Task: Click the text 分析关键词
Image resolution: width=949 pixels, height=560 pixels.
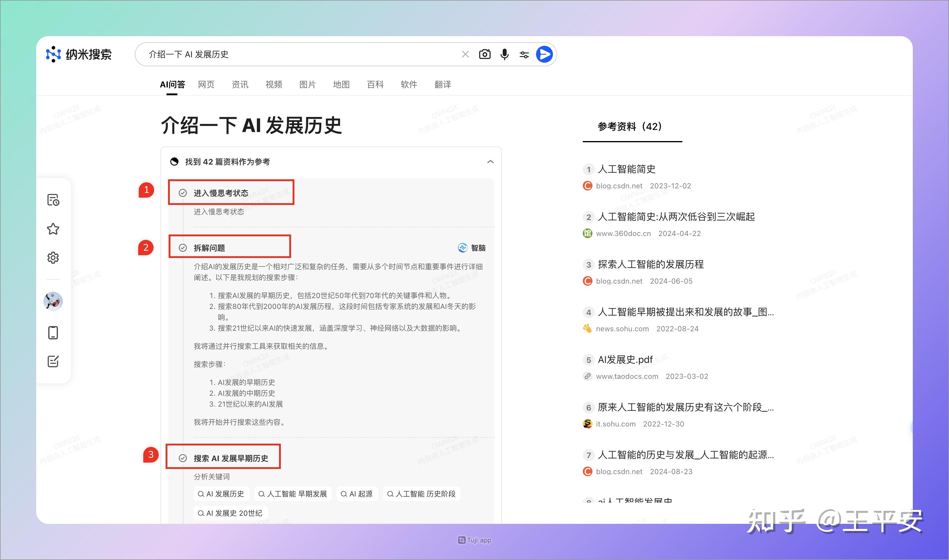Action: click(212, 477)
